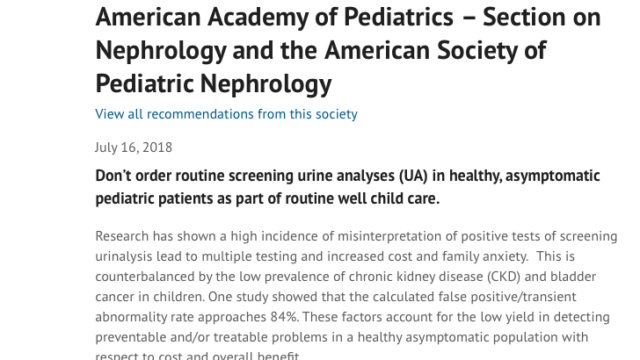Click the 'American Academy of Pediatrics' heading text

tap(274, 18)
